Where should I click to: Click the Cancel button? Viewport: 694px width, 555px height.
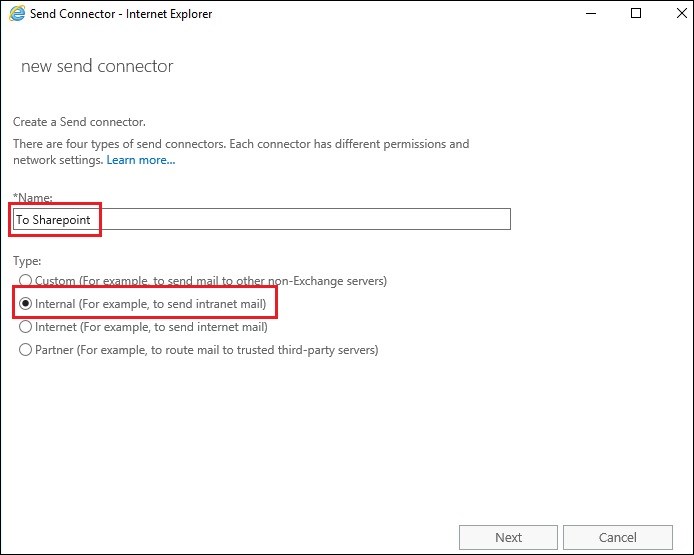point(618,537)
